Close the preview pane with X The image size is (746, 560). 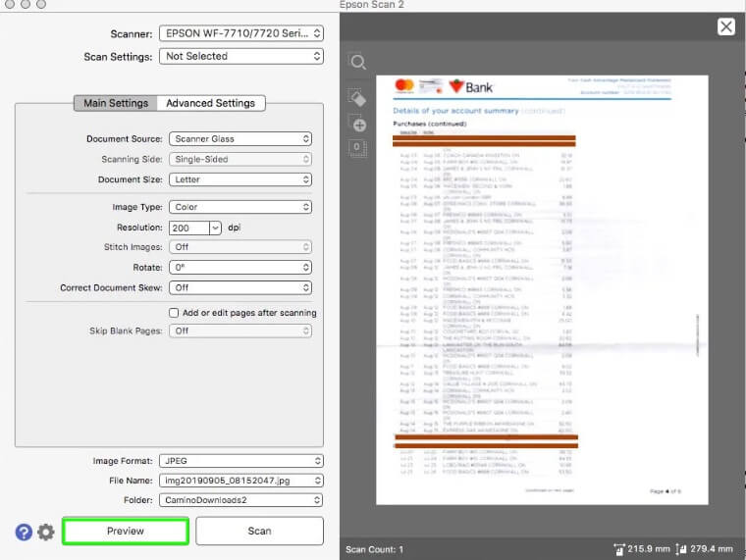tap(725, 26)
